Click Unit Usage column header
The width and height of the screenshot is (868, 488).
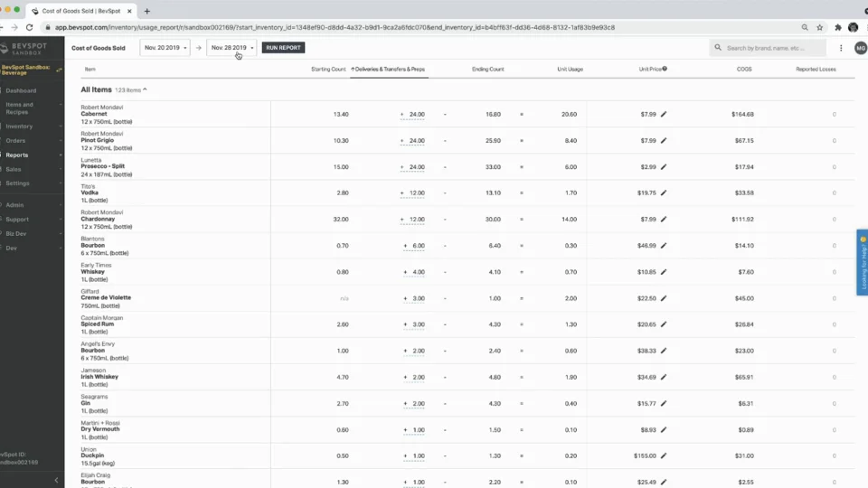click(570, 70)
